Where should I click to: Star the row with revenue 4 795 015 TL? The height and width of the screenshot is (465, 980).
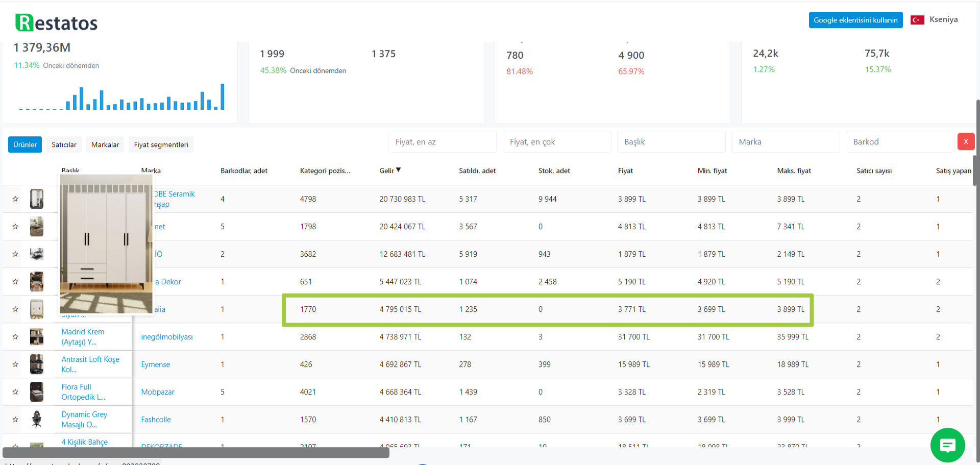pyautogui.click(x=15, y=309)
